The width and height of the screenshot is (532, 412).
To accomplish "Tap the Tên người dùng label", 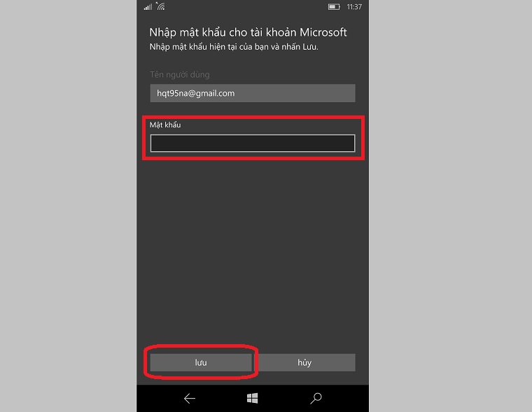I will (x=180, y=75).
